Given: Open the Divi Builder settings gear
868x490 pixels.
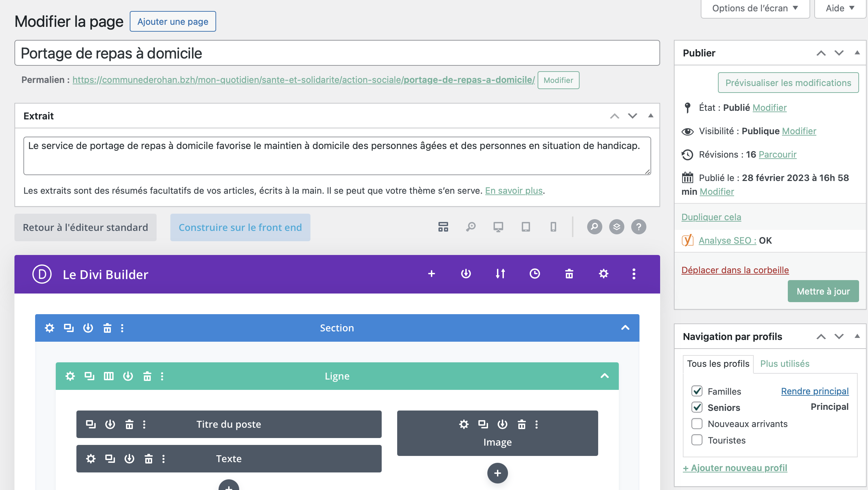Looking at the screenshot, I should pyautogui.click(x=603, y=274).
